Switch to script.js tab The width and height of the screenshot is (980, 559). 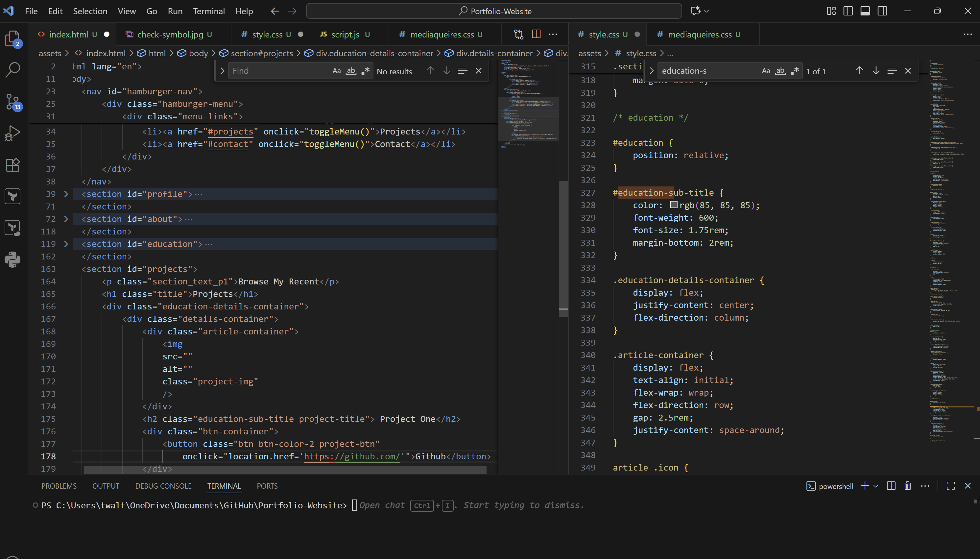click(x=345, y=35)
